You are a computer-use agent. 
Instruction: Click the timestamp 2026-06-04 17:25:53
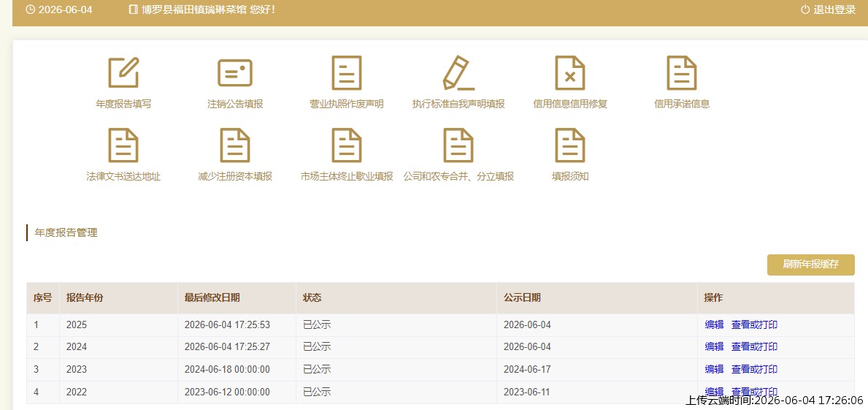pyautogui.click(x=227, y=324)
